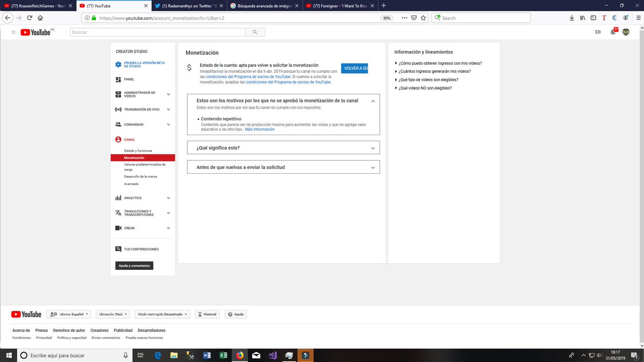Image resolution: width=644 pixels, height=362 pixels.
Task: Open the create video camera icon
Action: [x=598, y=32]
